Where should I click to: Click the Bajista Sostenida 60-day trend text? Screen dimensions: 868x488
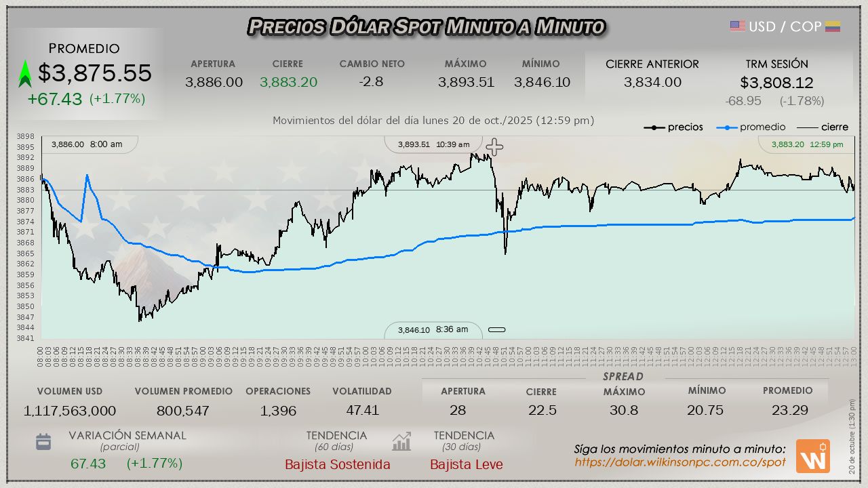tap(337, 464)
